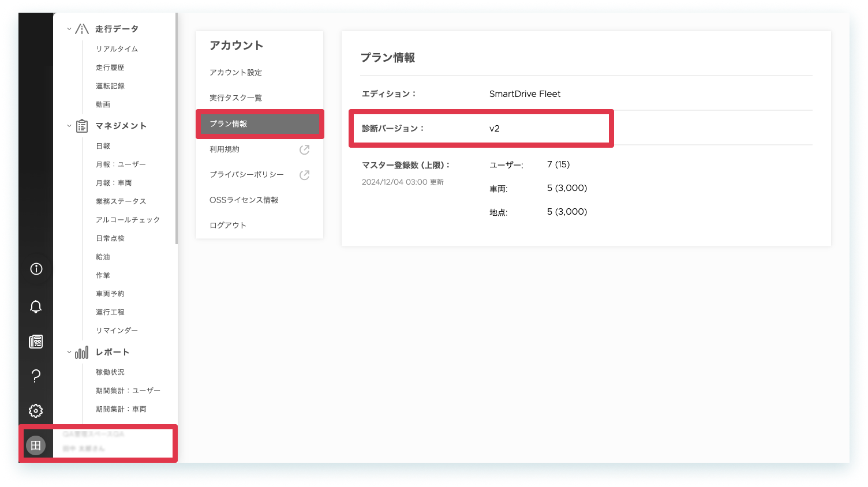Open 給油 in sidebar
The width and height of the screenshot is (868, 487).
(x=103, y=257)
